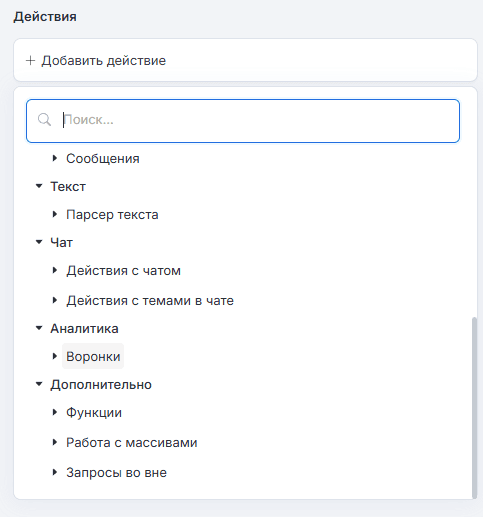The width and height of the screenshot is (483, 517).
Task: Select the Работа с массивами label
Action: pyautogui.click(x=132, y=443)
